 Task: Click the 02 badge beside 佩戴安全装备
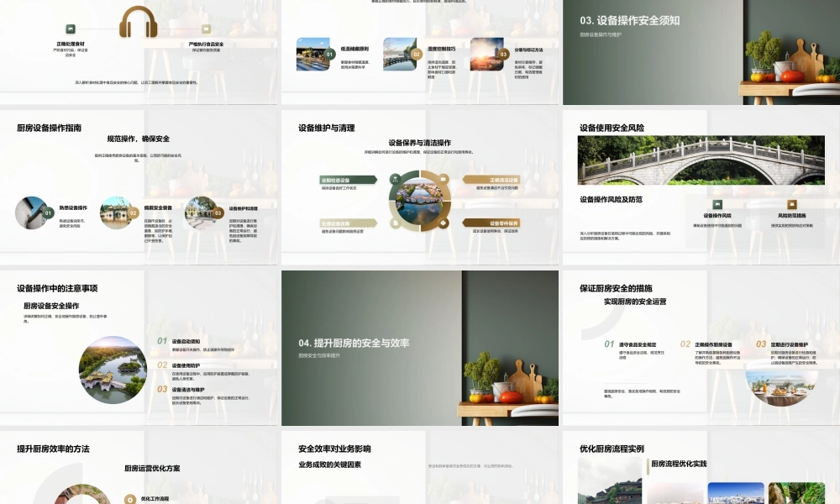(133, 213)
